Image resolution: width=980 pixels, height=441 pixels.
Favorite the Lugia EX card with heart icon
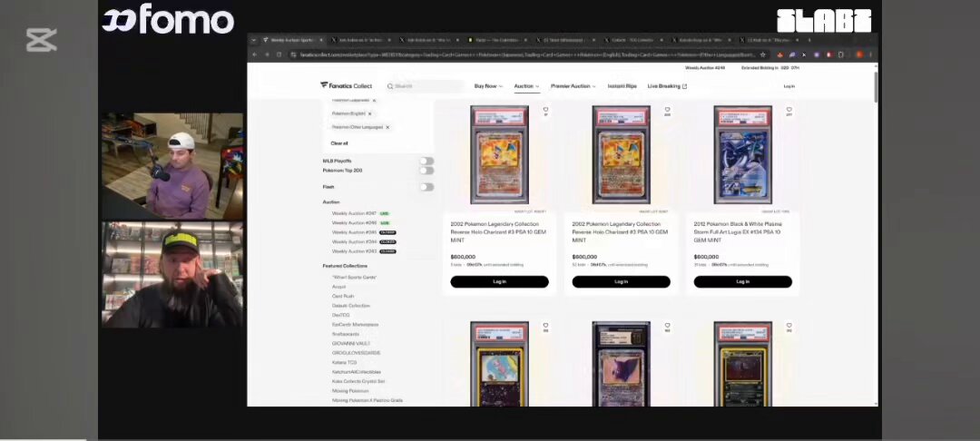pos(789,109)
